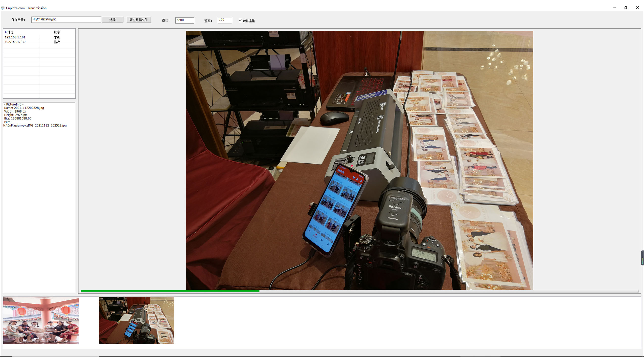Viewport: 644px width, 362px height.
Task: Select the 192.168.1.101 row in IP list
Action: click(15, 37)
